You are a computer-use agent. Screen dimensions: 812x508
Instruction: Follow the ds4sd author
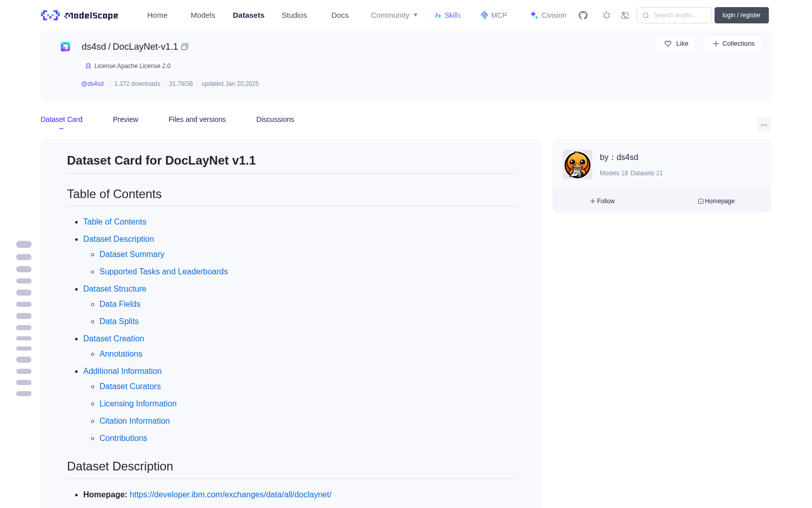[602, 201]
